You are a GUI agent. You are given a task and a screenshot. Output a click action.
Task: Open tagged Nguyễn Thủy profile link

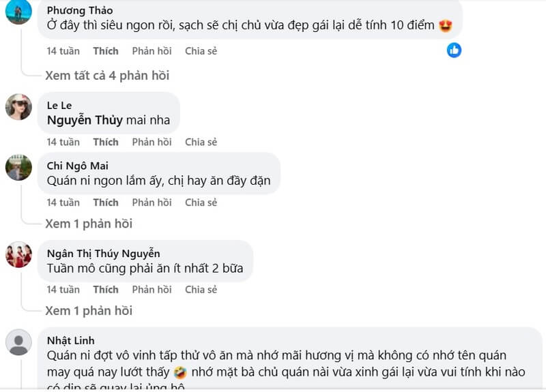[85, 121]
